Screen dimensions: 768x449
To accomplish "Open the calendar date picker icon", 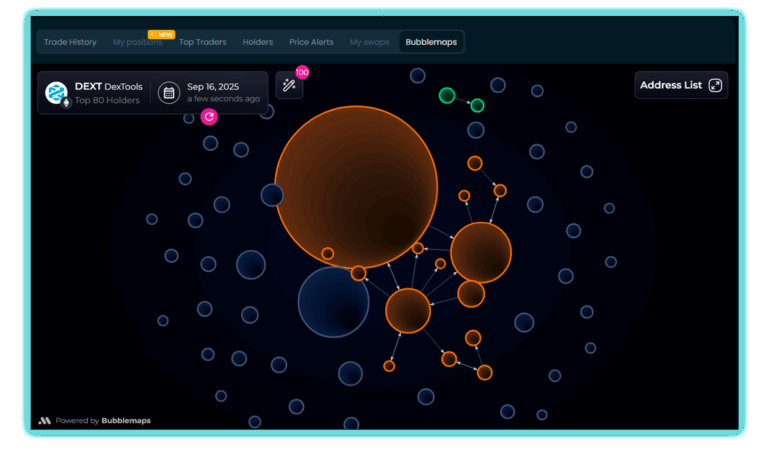I will tap(169, 93).
